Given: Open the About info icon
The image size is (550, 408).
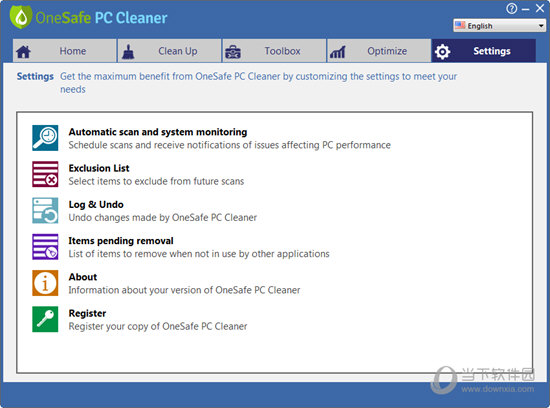Looking at the screenshot, I should tap(45, 283).
